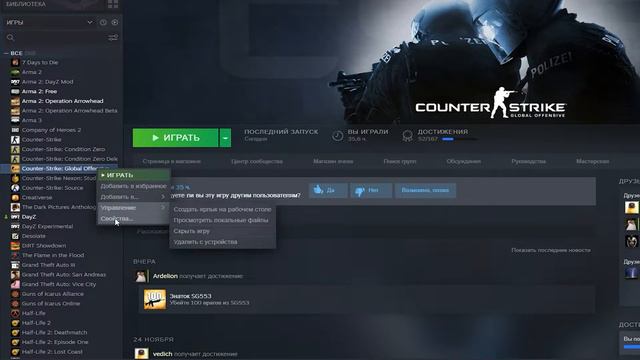Click the Arma 2 game icon
Viewport: 640px width, 360px height.
point(15,72)
